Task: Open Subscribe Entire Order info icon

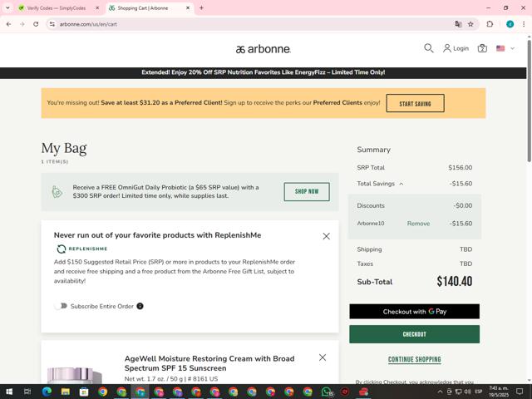Action: [140, 306]
